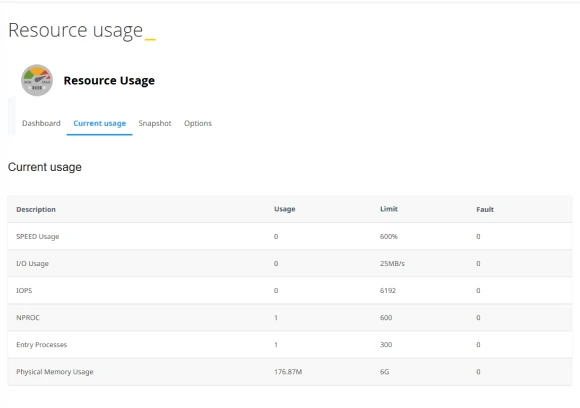The image size is (580, 408).
Task: Click the Usage column header
Action: point(284,209)
